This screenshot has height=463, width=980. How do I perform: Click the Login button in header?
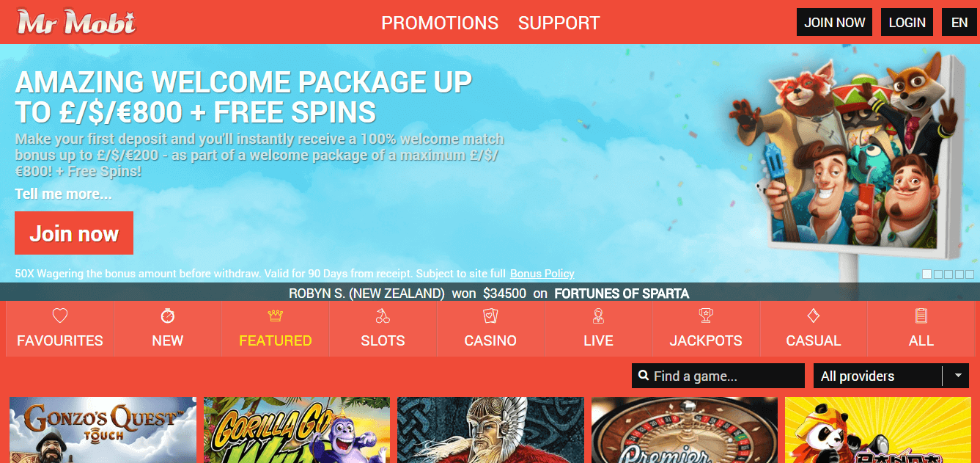pos(907,22)
